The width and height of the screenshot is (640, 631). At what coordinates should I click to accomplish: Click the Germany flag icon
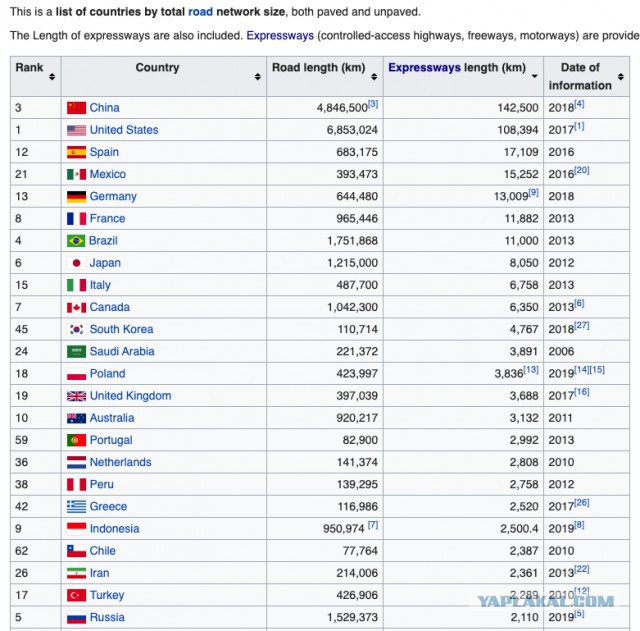76,196
